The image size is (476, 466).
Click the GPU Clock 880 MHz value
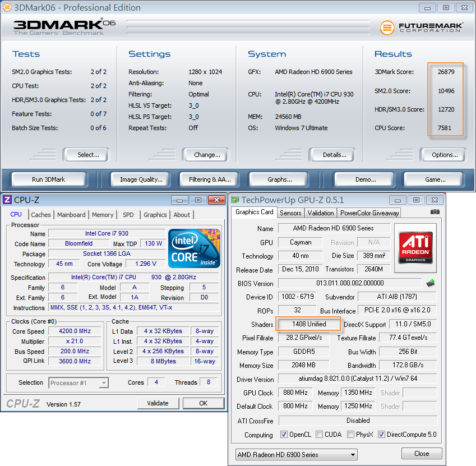pyautogui.click(x=295, y=393)
